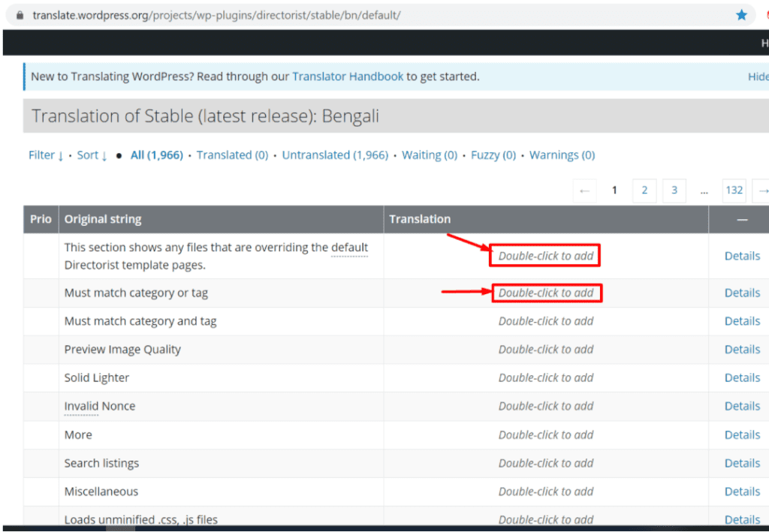Open Details for Solid Lighter

[x=742, y=378]
